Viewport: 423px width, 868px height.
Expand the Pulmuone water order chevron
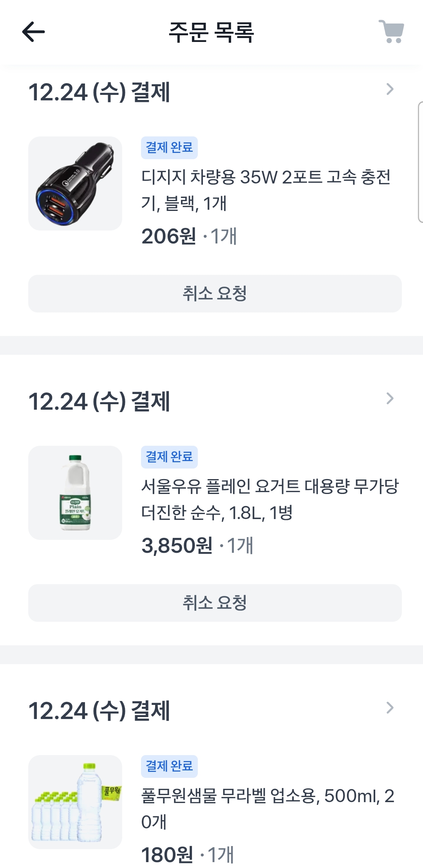390,708
